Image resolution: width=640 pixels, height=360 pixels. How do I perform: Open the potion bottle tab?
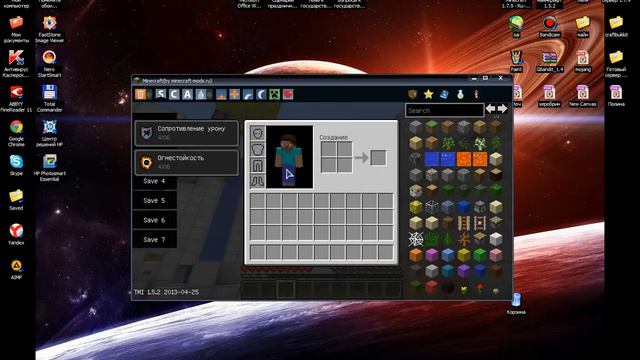(x=460, y=94)
